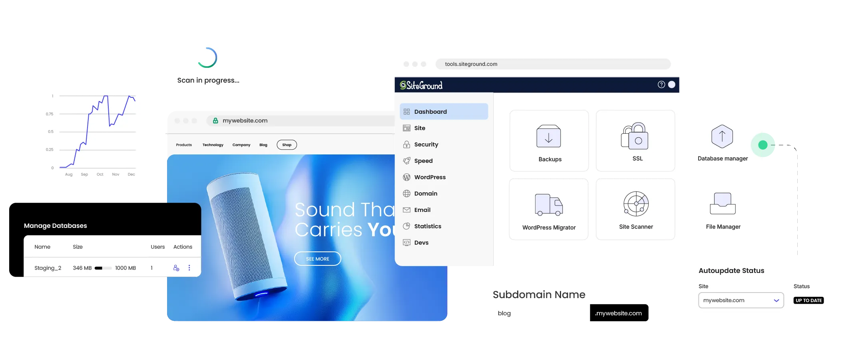The height and width of the screenshot is (346, 868).
Task: Click the green status dot near Database manager
Action: pyautogui.click(x=763, y=145)
